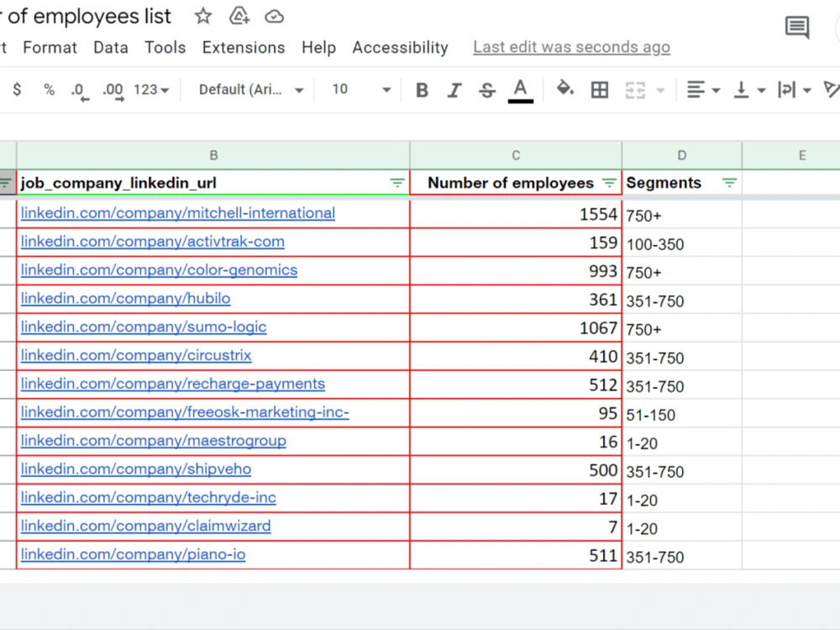Open the shipveho LinkedIn link

(x=136, y=469)
